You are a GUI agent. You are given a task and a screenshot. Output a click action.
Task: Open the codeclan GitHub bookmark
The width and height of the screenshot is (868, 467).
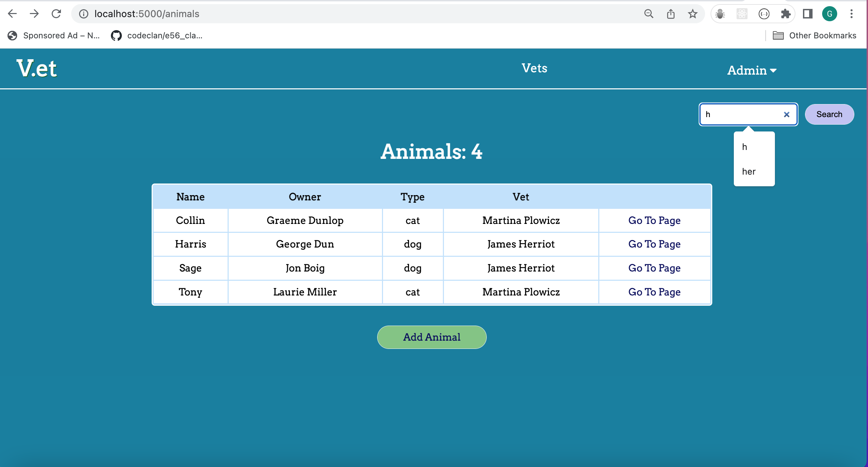[157, 35]
